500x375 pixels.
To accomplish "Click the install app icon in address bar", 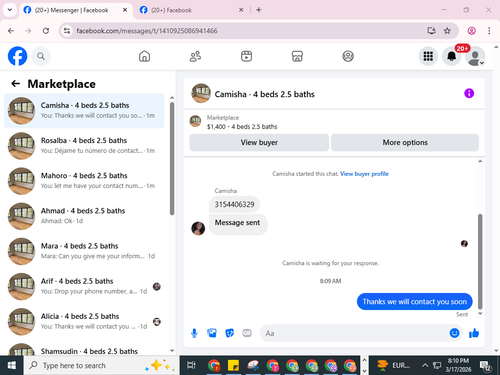I will (x=431, y=31).
